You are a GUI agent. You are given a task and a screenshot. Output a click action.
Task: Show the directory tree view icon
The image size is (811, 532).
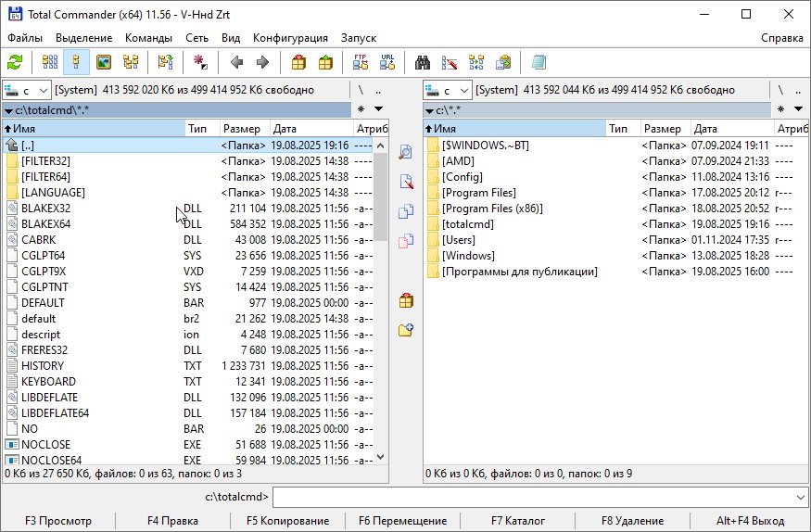tap(131, 62)
